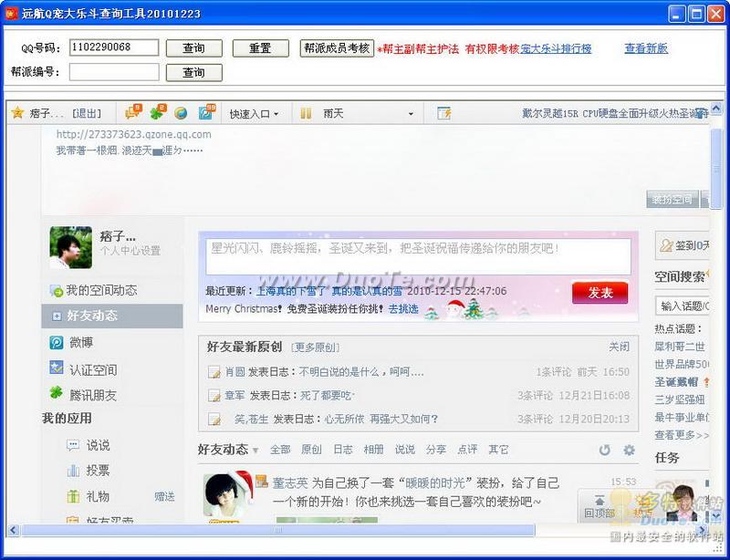Open the 查看更多>> hot topics link
The height and width of the screenshot is (560, 730).
(x=682, y=435)
